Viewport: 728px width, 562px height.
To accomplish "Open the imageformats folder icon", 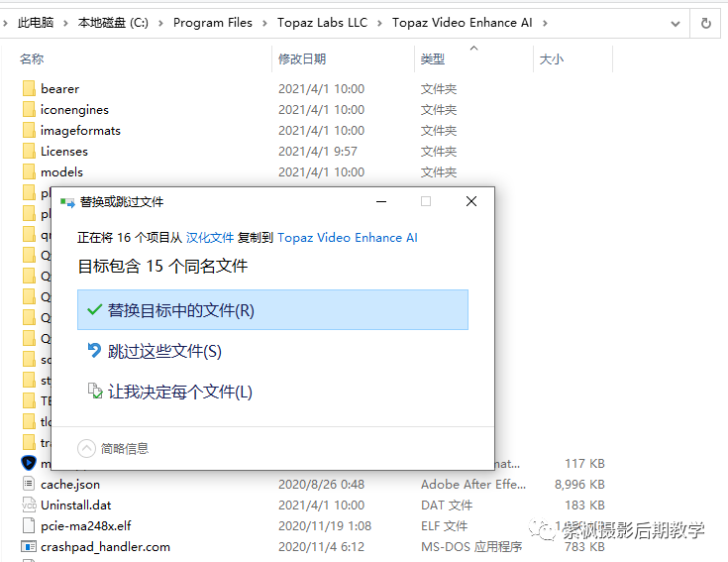I will click(x=29, y=130).
